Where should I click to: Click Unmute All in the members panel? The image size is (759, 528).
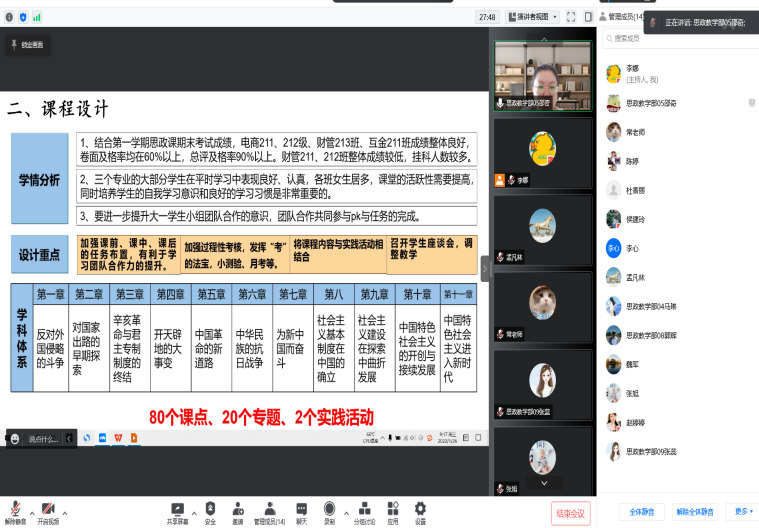[694, 511]
